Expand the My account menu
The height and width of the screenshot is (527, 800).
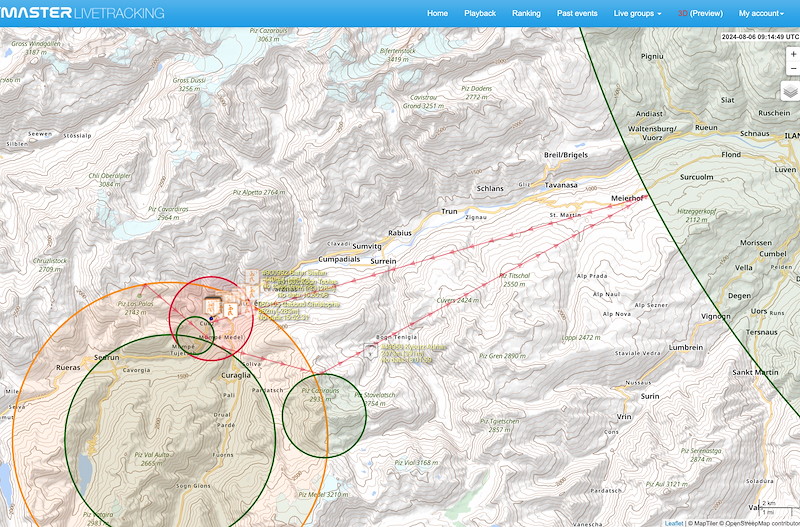(x=761, y=13)
